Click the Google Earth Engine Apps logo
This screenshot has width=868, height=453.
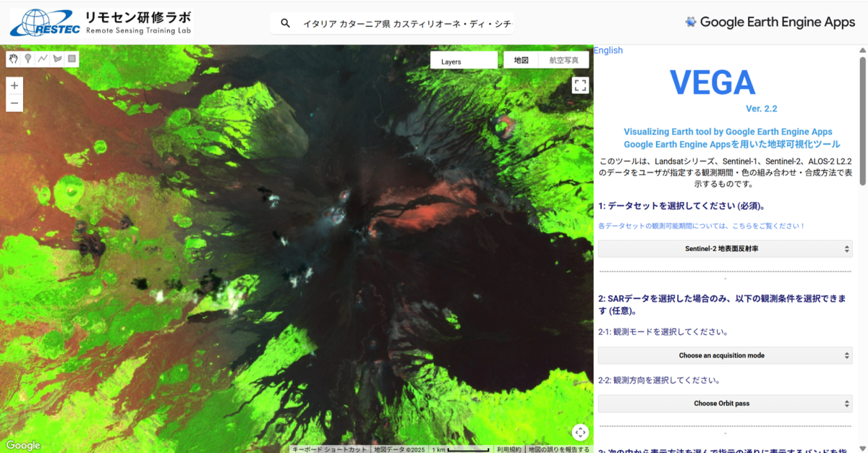(770, 22)
